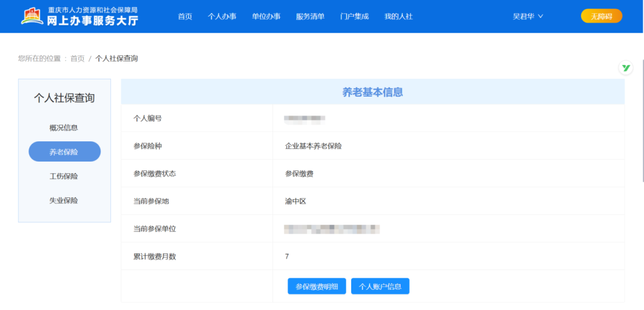Click the 首页 breadcrumb link
The image size is (644, 310).
[77, 58]
